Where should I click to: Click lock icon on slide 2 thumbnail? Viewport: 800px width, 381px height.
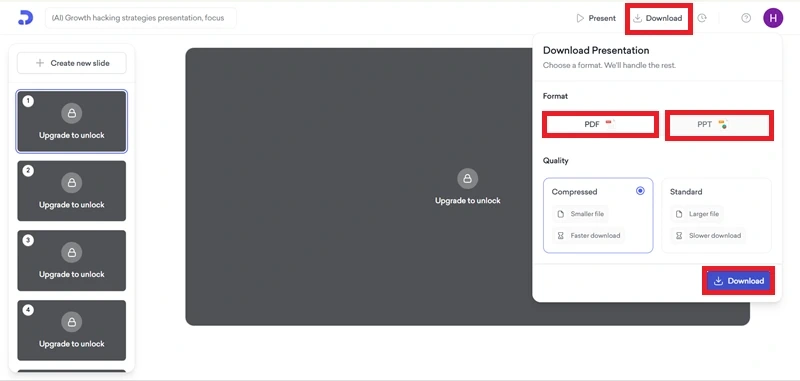(72, 183)
